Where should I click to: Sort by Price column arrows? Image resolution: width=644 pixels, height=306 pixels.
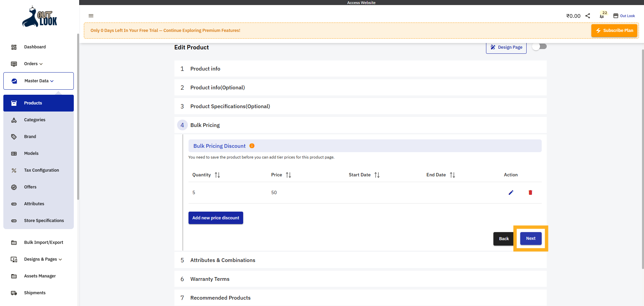[288, 175]
